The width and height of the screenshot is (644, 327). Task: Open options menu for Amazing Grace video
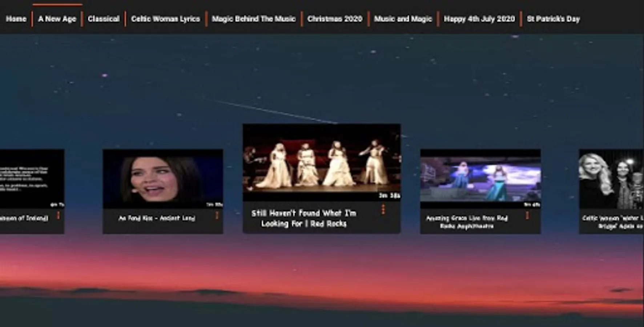click(x=527, y=215)
